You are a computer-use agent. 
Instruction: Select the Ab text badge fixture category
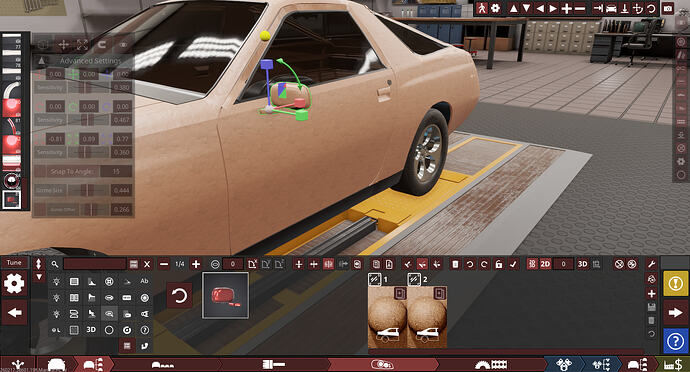pyautogui.click(x=144, y=281)
